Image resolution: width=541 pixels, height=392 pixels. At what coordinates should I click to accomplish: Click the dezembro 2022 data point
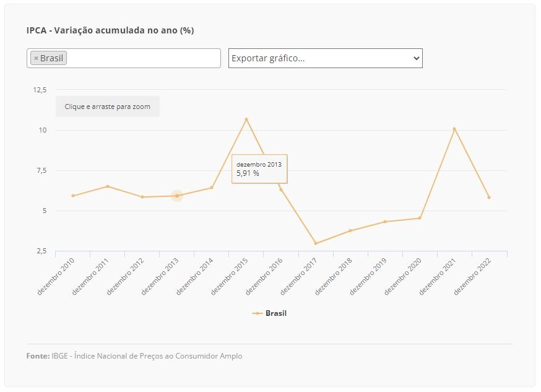coord(489,198)
